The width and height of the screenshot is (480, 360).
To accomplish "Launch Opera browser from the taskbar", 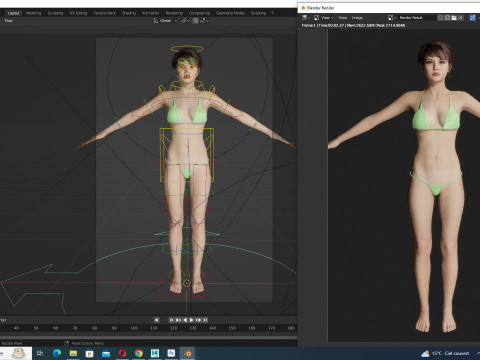I will (x=122, y=353).
